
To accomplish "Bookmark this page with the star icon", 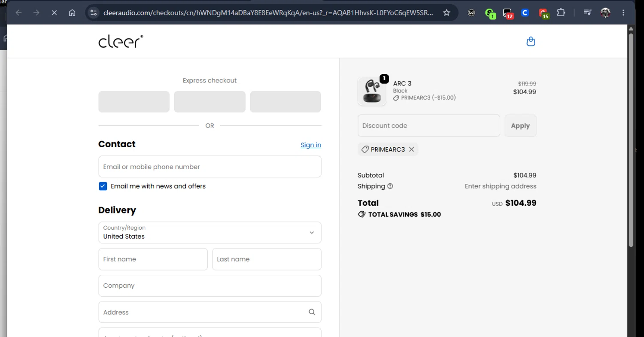I will 447,13.
